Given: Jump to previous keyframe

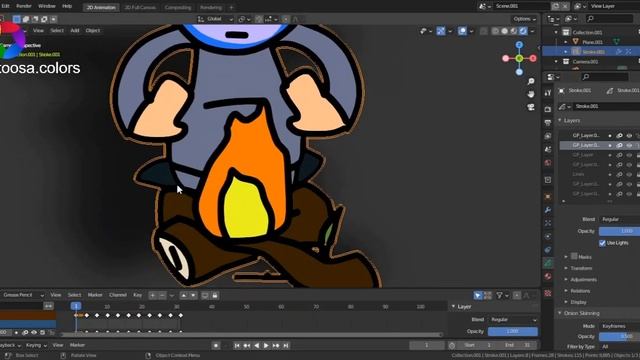Looking at the screenshot, I should 247,345.
